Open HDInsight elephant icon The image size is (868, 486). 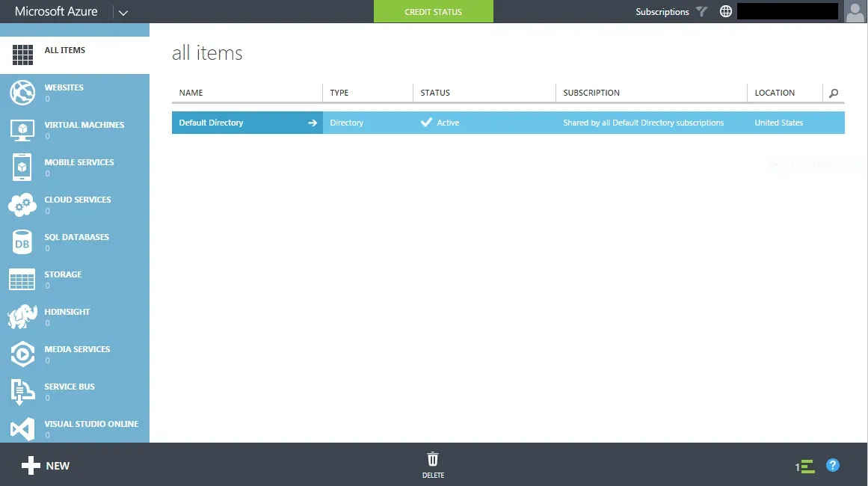[x=22, y=317]
